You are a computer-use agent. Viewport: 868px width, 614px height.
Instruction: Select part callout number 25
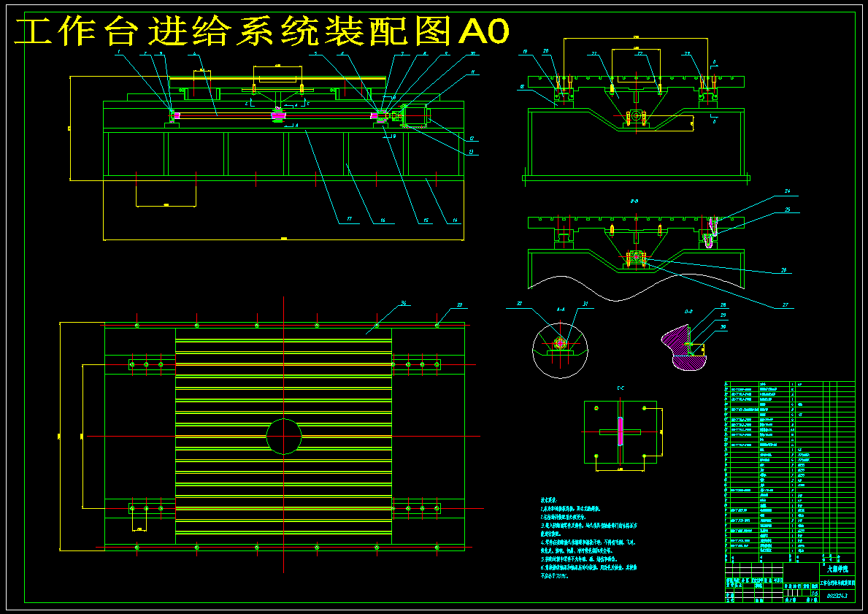tap(787, 210)
